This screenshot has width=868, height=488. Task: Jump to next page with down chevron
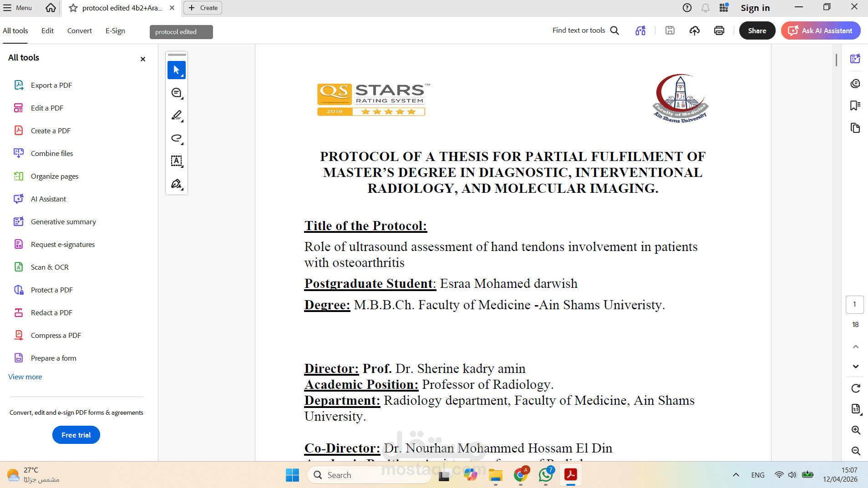pos(856,366)
